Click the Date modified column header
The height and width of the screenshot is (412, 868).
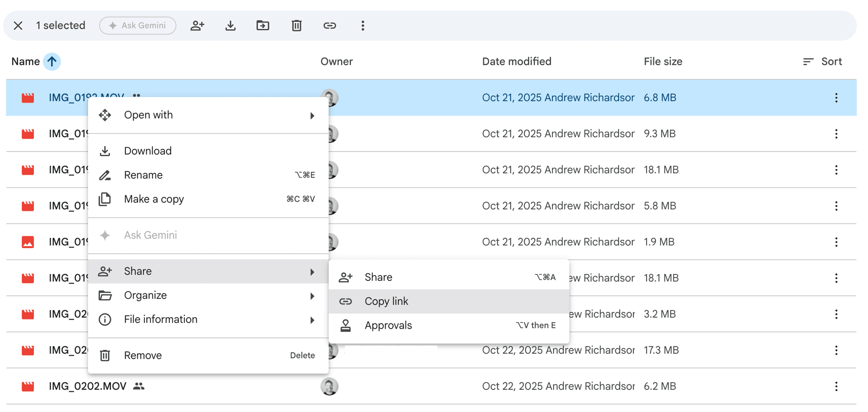[517, 62]
